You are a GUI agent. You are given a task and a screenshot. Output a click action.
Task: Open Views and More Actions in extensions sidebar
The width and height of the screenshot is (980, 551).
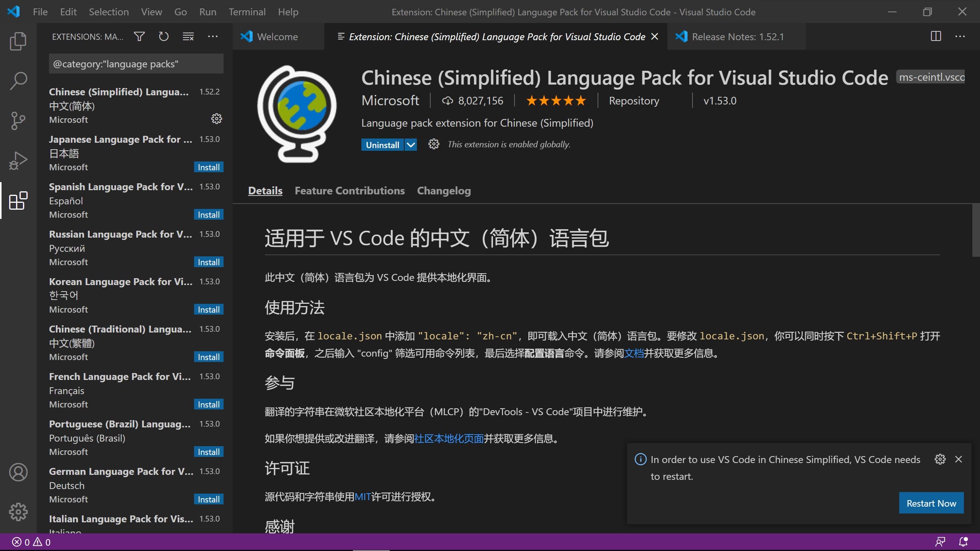pos(213,36)
